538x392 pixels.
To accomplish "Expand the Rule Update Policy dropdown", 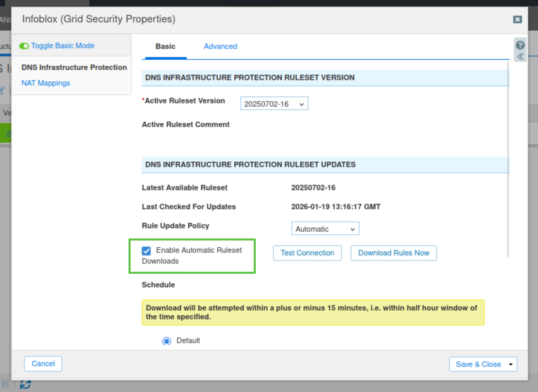I will tap(325, 229).
